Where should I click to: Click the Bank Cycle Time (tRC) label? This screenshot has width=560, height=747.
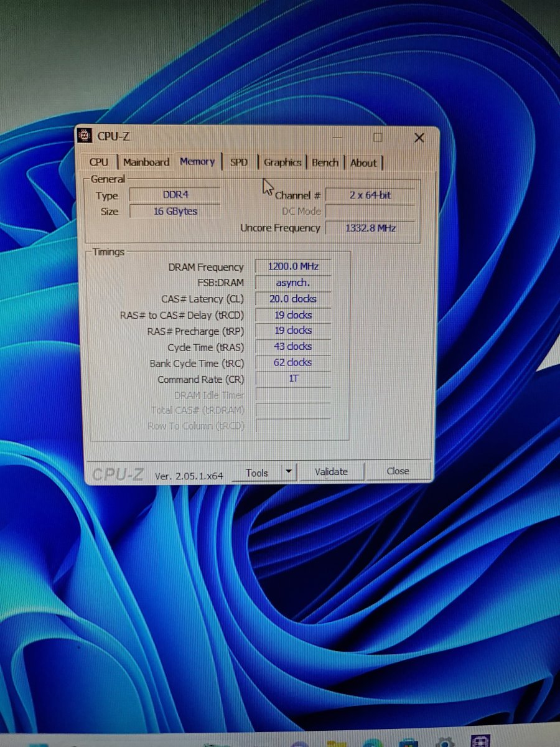tap(197, 363)
